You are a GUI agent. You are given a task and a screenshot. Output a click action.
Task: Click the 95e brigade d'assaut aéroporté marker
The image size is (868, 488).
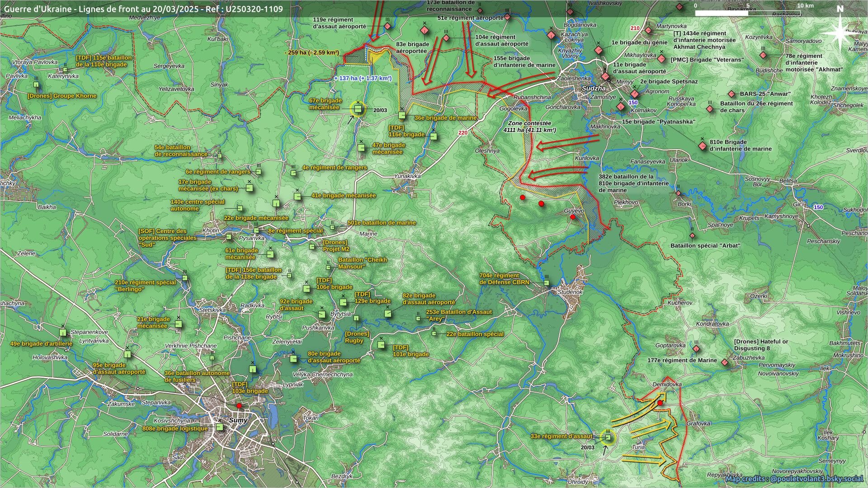[x=127, y=354]
